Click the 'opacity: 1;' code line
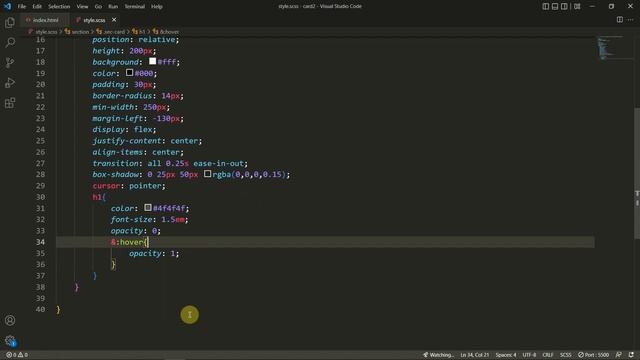The image size is (640, 360). [x=154, y=253]
